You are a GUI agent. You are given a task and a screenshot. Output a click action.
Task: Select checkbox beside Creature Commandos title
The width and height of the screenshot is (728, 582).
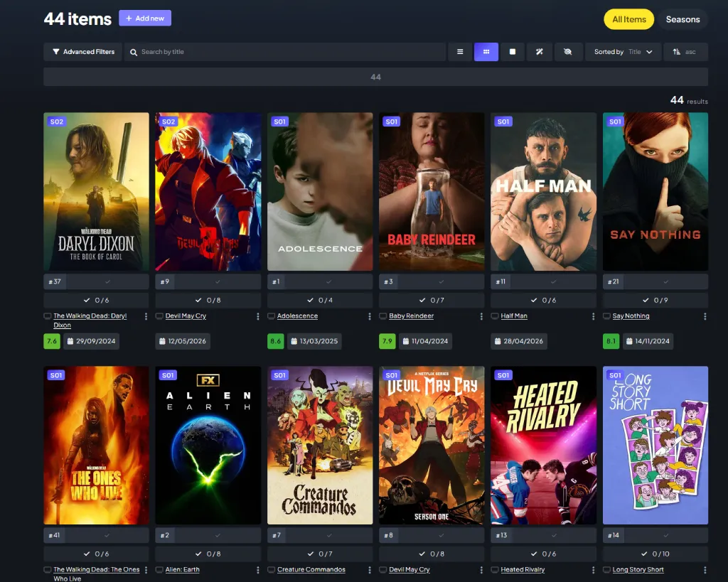(271, 569)
